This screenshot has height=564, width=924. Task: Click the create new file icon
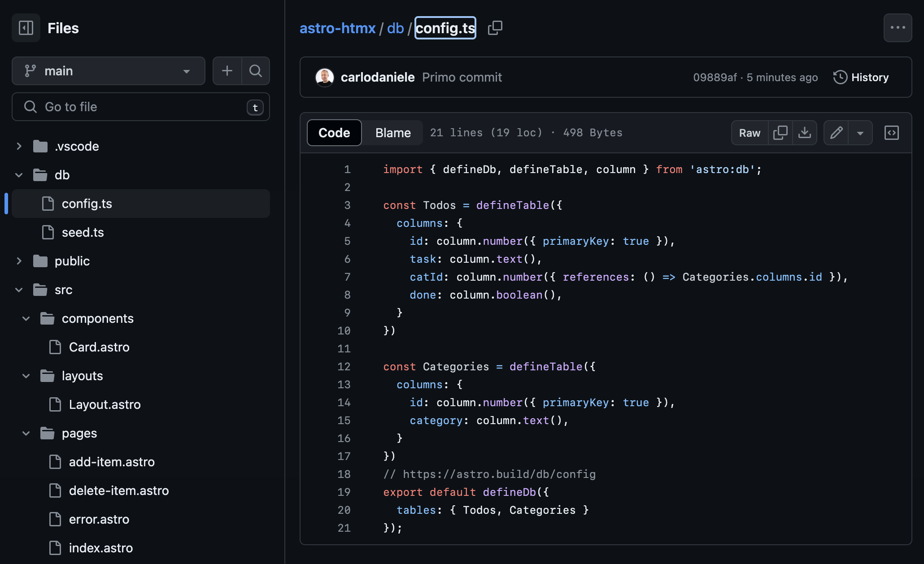point(227,70)
